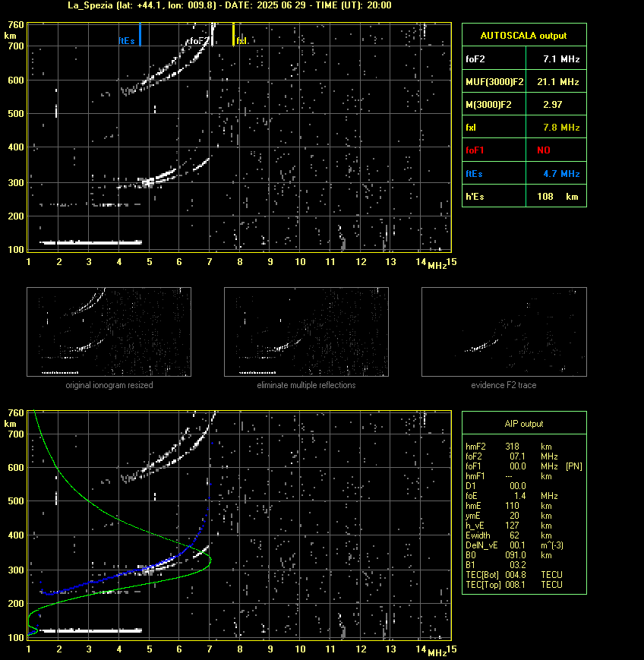Select the MUF(3000)F2 label cell
The image size is (644, 660).
point(494,82)
